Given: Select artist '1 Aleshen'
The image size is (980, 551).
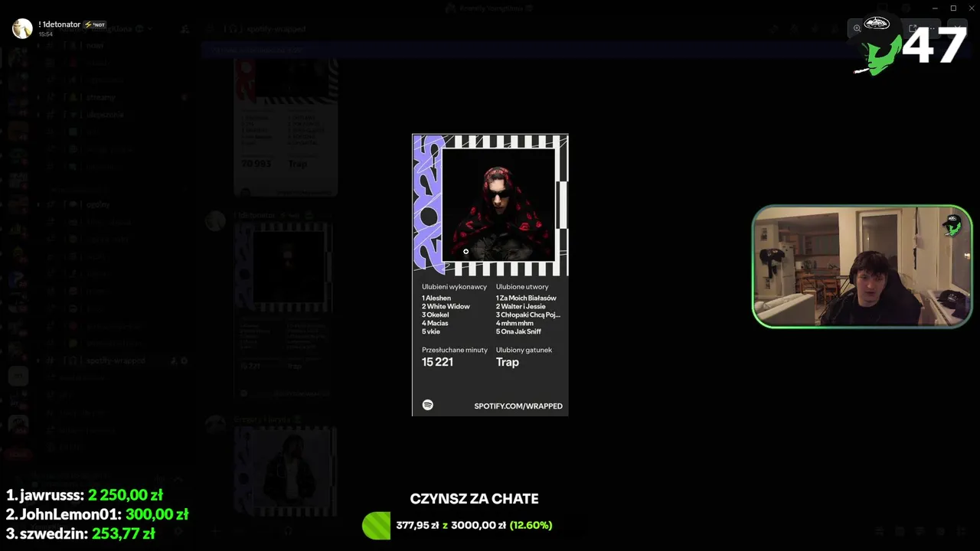Looking at the screenshot, I should click(436, 298).
